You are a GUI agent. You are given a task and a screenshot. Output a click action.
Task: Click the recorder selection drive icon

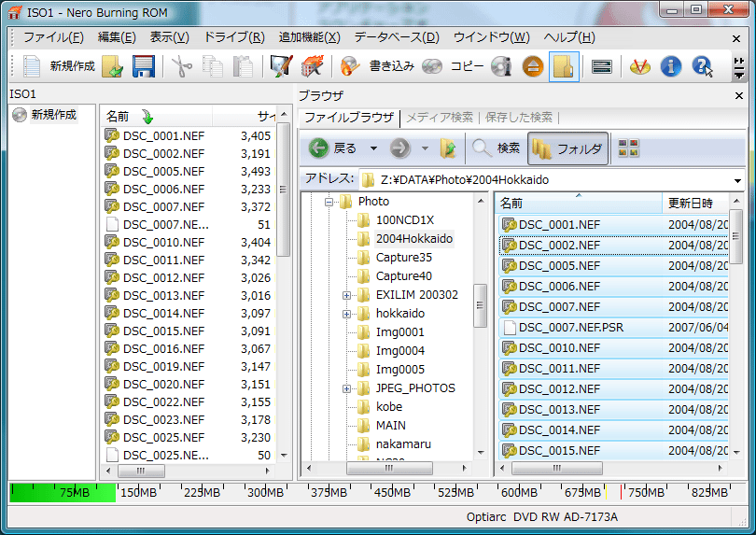pos(602,66)
